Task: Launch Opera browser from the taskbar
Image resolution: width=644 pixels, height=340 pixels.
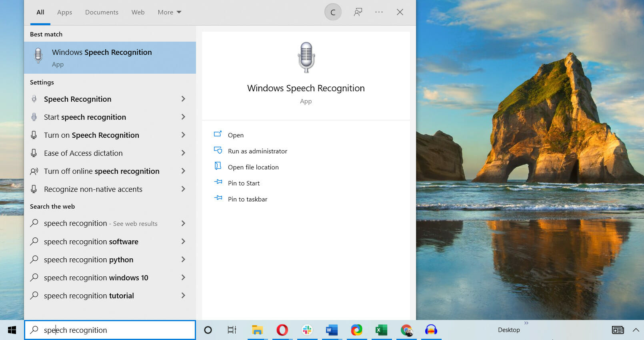Action: point(282,330)
